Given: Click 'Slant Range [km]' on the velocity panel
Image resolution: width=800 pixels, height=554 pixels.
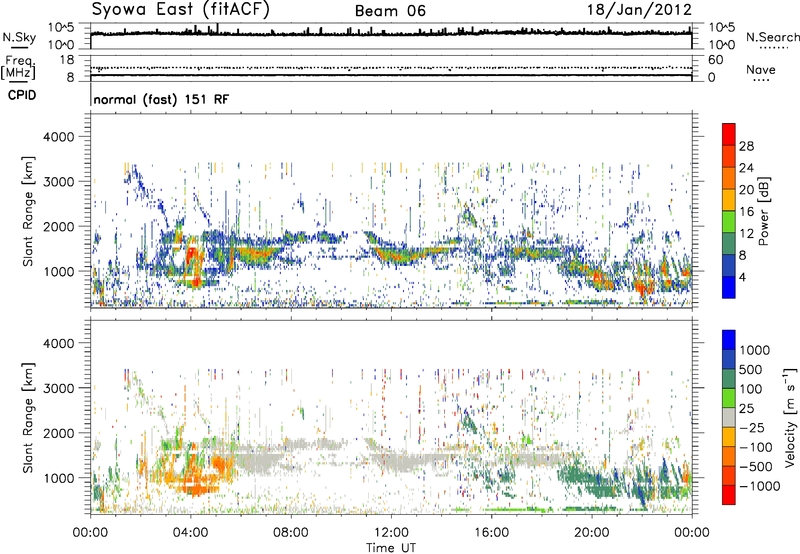Looking at the screenshot, I should 28,418.
